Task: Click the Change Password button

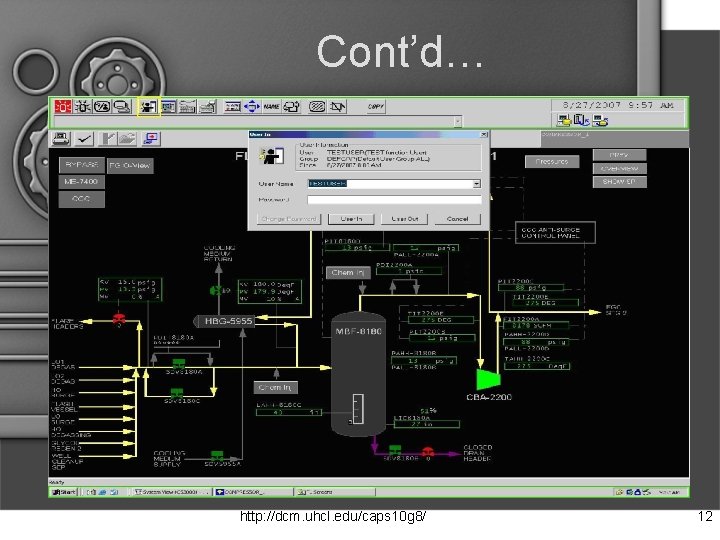Action: (x=289, y=219)
